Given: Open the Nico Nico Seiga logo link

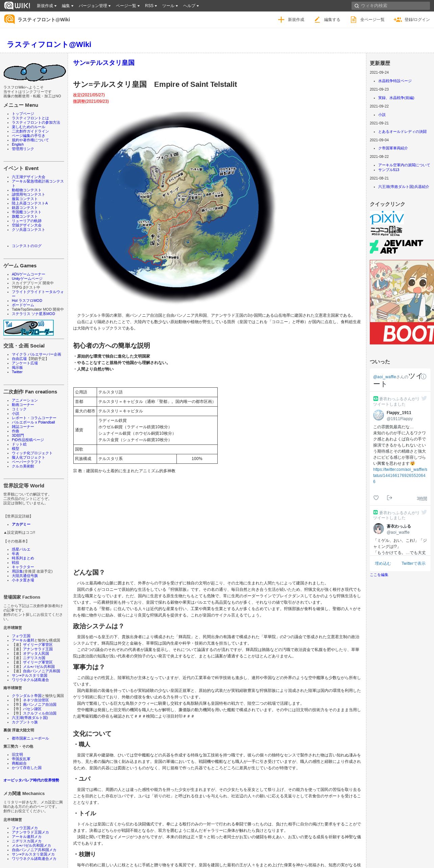Looking at the screenshot, I should click(386, 231).
